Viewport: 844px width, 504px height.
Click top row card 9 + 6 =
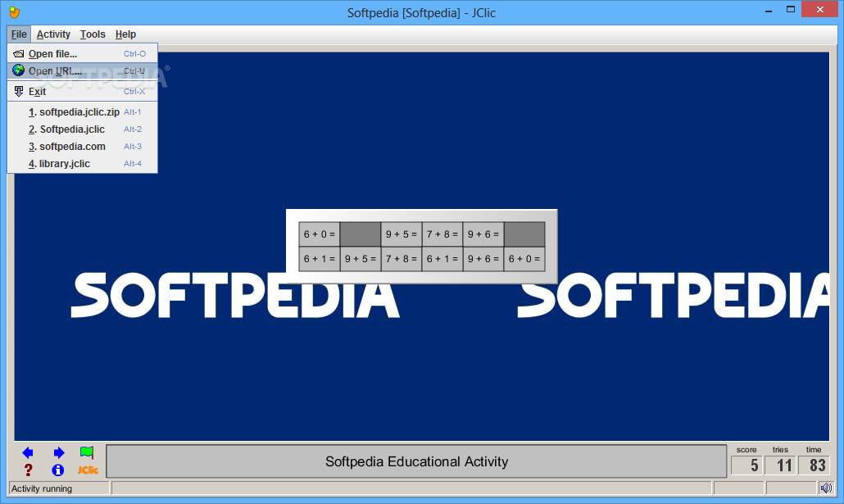pos(483,234)
